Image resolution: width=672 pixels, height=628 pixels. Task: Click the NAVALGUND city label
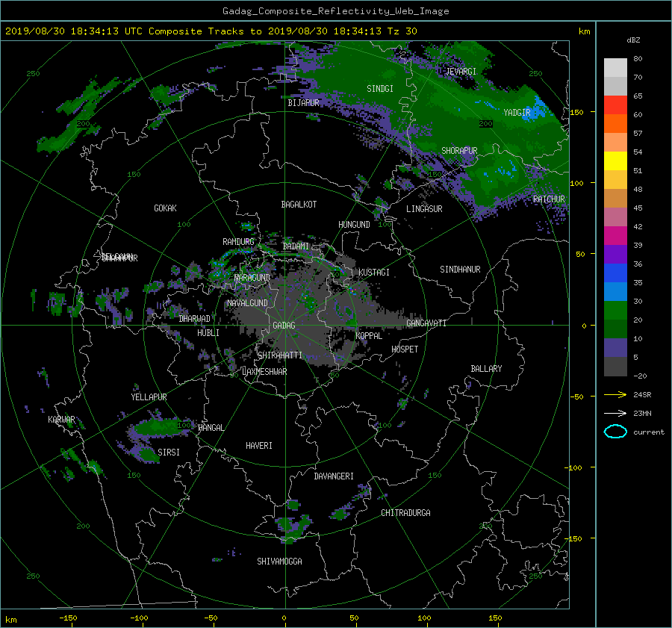[247, 303]
